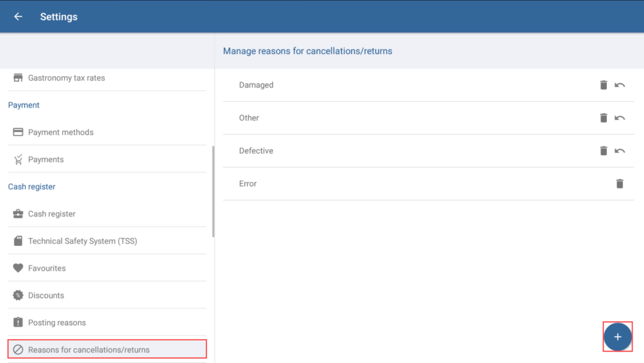Image resolution: width=644 pixels, height=363 pixels.
Task: Open Gastronomy tax rates settings
Action: [67, 78]
